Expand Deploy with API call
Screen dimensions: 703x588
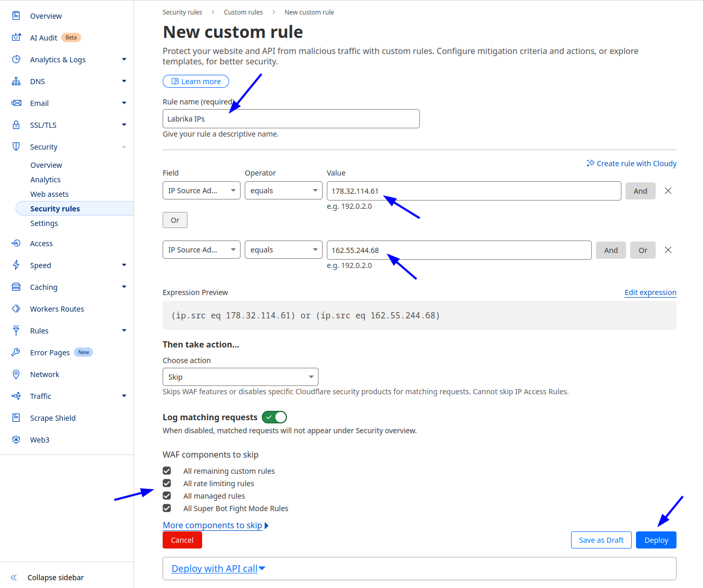tap(218, 568)
